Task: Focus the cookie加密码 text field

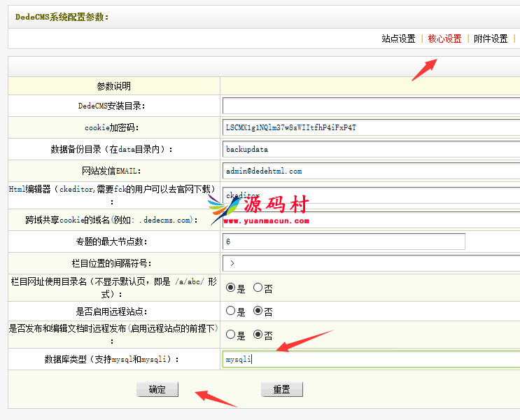Action: click(x=371, y=127)
